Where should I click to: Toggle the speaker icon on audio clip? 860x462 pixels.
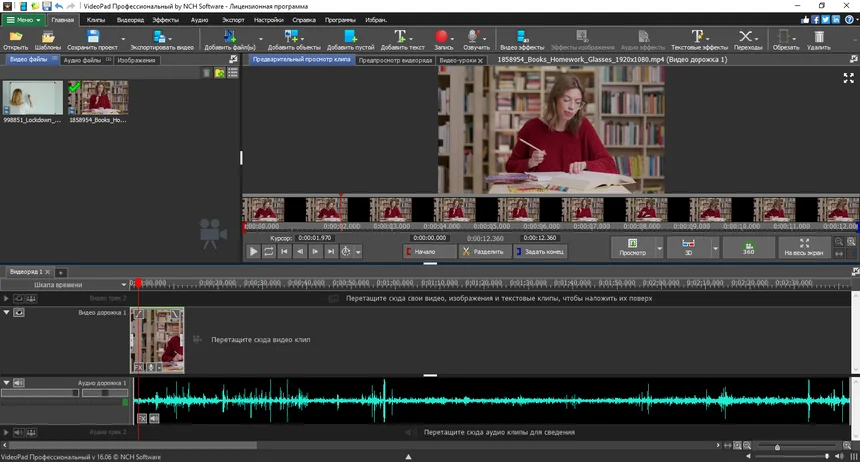pyautogui.click(x=154, y=419)
